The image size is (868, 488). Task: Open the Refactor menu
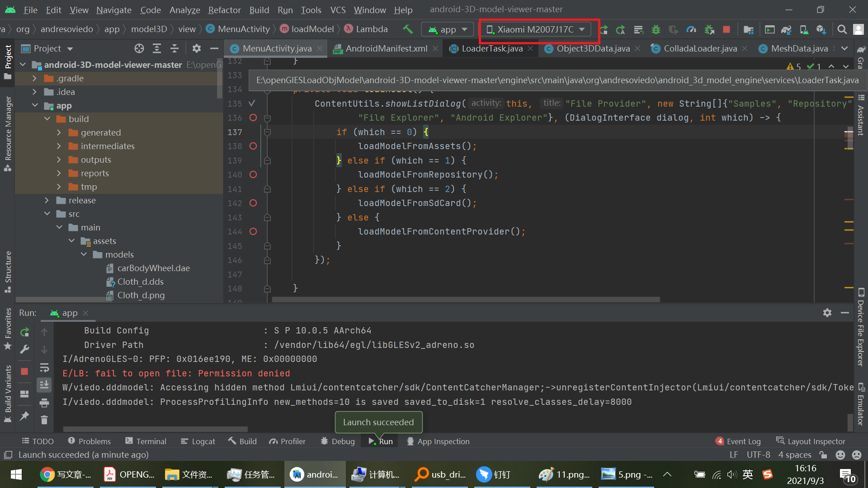pos(224,9)
